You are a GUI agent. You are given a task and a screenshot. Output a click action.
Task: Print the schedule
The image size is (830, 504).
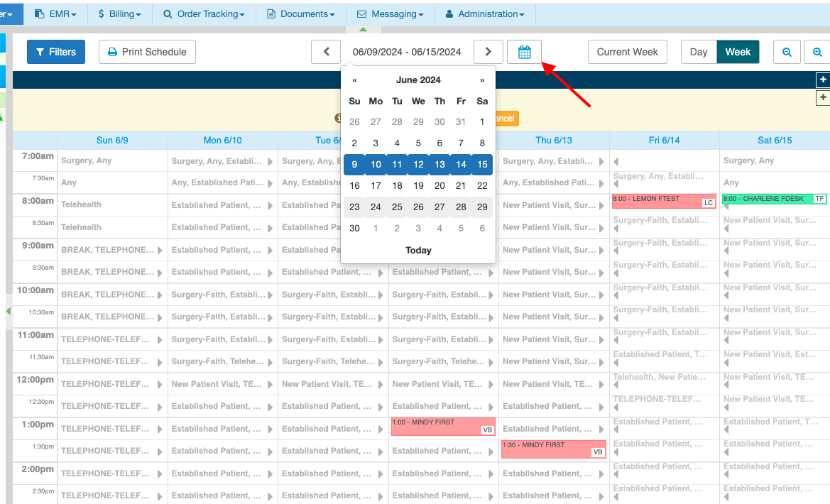147,52
